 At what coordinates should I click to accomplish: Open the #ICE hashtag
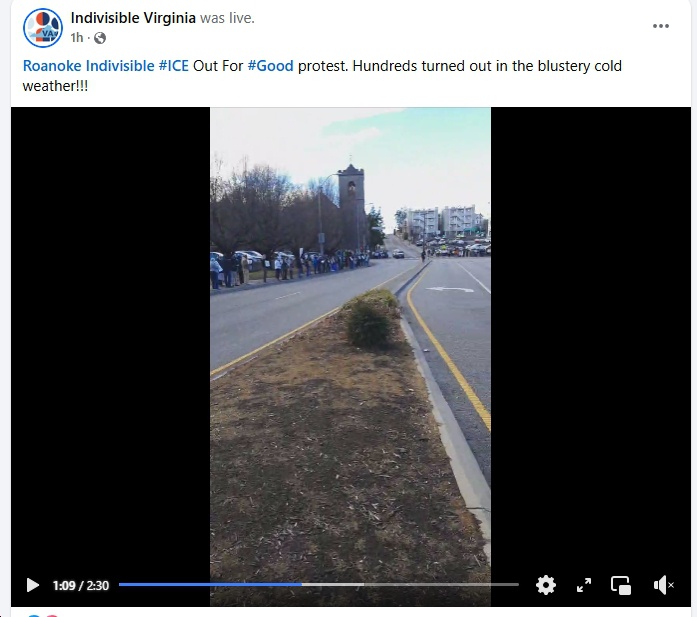point(174,66)
